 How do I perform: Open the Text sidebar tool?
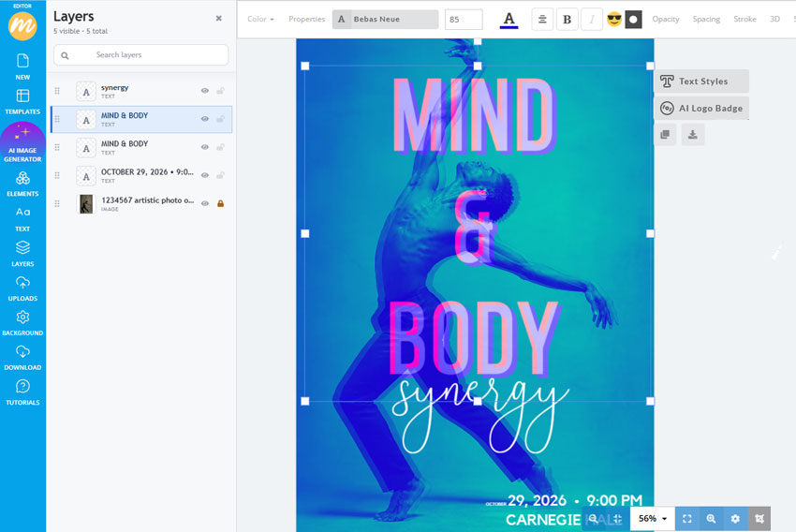[x=22, y=219]
